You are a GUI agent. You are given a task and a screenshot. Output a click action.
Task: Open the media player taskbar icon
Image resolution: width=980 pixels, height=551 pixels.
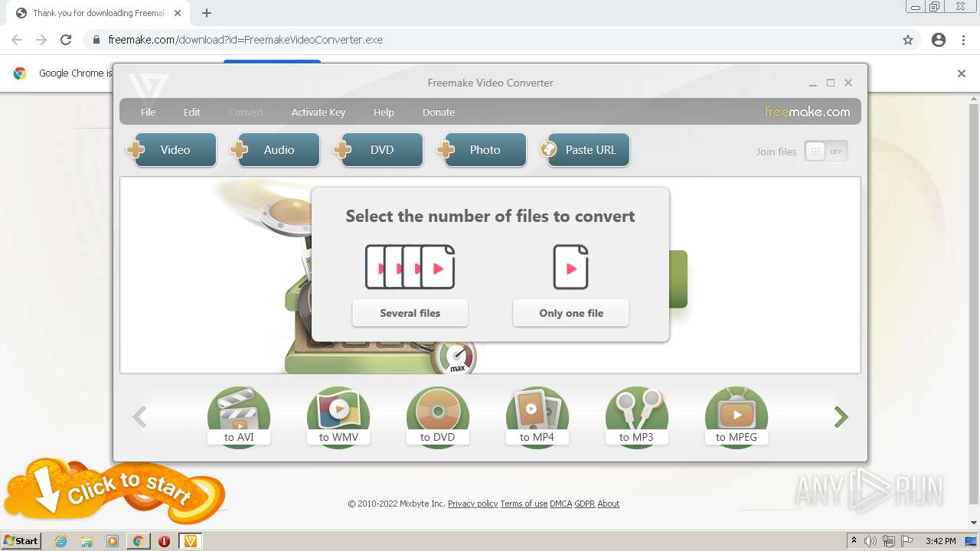click(x=113, y=541)
